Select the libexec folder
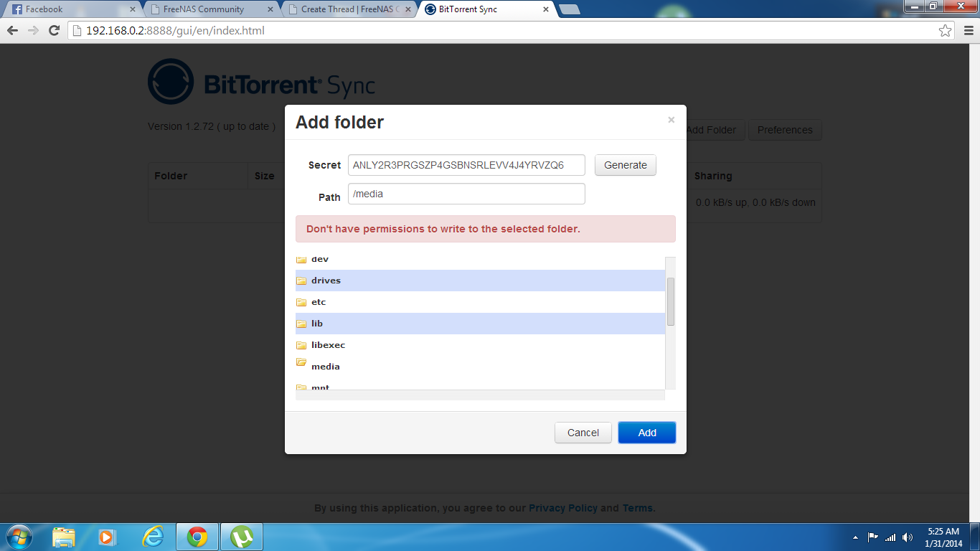This screenshot has height=551, width=980. 480,345
